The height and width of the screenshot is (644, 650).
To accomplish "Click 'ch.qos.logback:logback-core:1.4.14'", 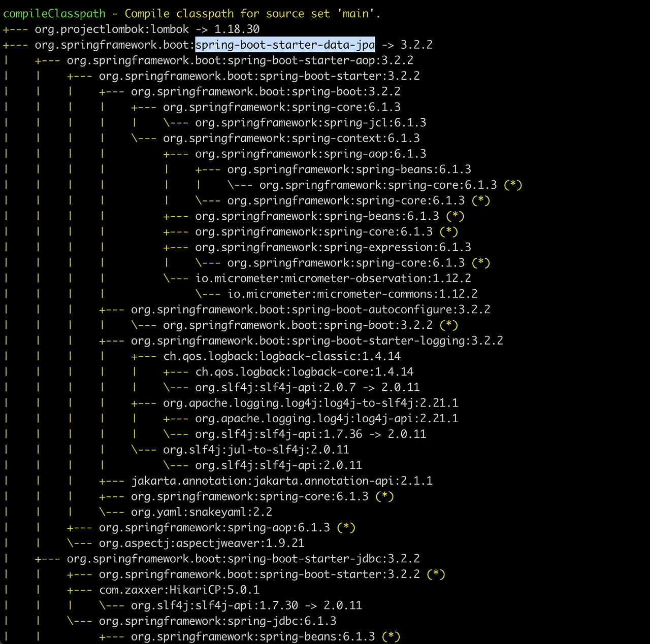I will 305,372.
